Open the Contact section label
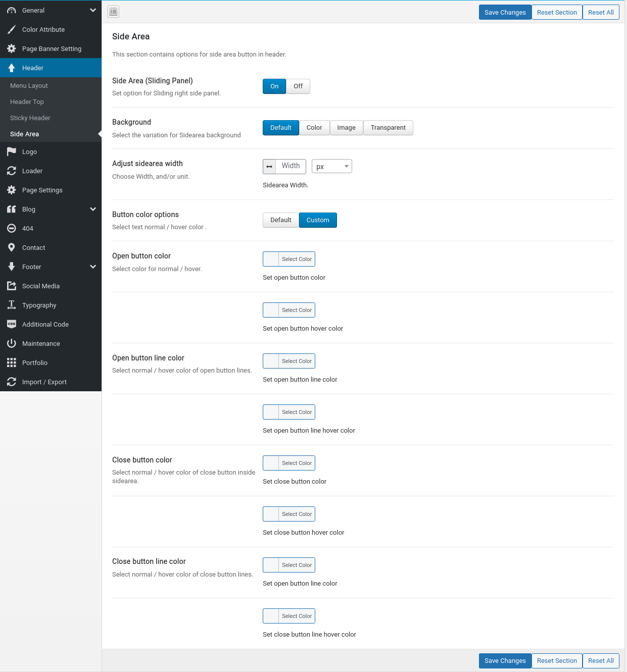 [34, 247]
